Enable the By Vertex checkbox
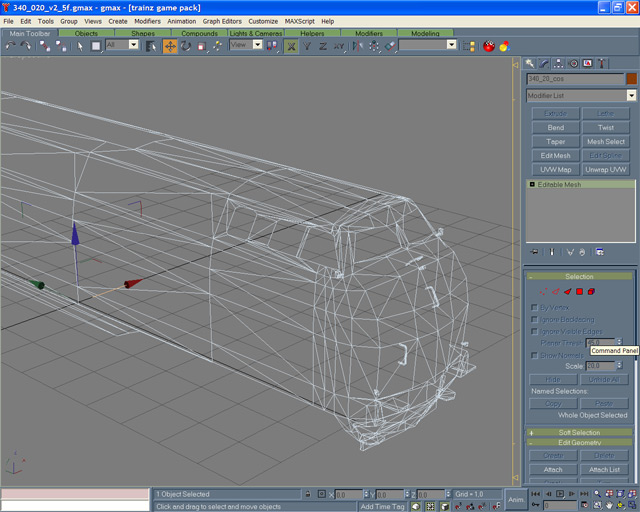The width and height of the screenshot is (640, 512). [533, 307]
